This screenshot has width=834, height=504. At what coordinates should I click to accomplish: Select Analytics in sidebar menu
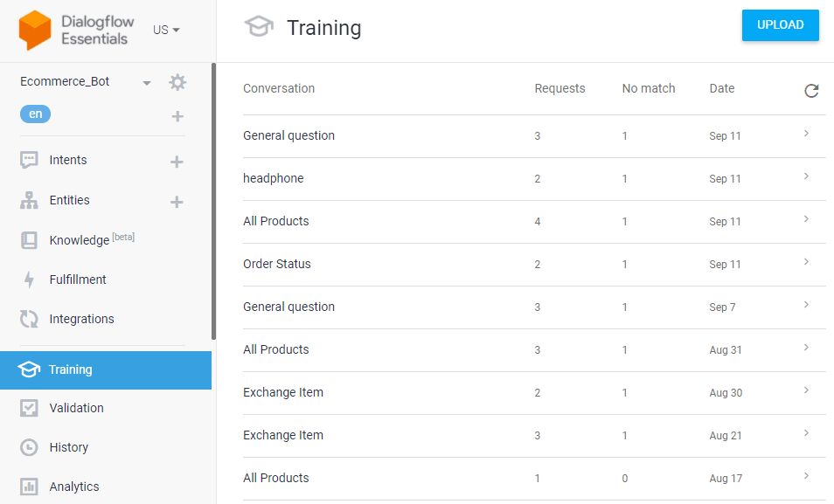pyautogui.click(x=74, y=487)
